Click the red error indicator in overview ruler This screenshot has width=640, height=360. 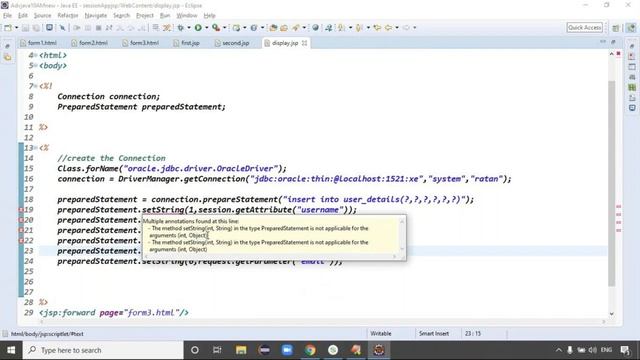pos(619,53)
